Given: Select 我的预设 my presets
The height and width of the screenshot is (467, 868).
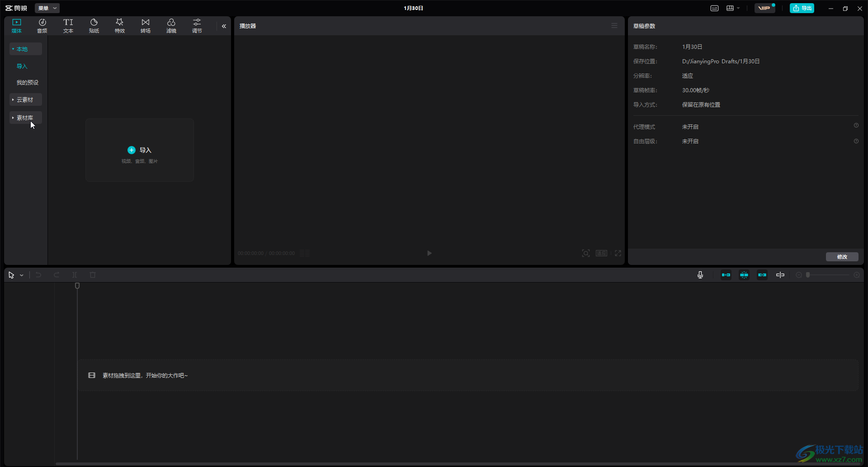Looking at the screenshot, I should coord(28,82).
